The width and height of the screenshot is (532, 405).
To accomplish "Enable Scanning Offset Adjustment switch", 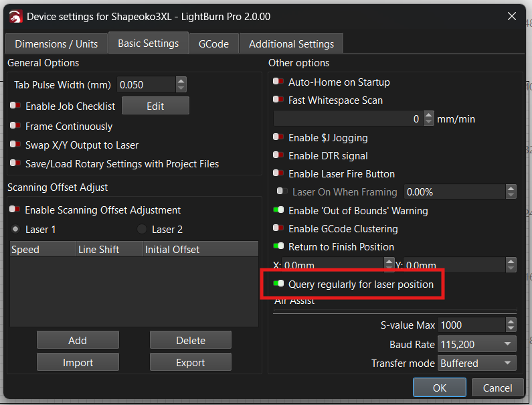I will (x=15, y=209).
